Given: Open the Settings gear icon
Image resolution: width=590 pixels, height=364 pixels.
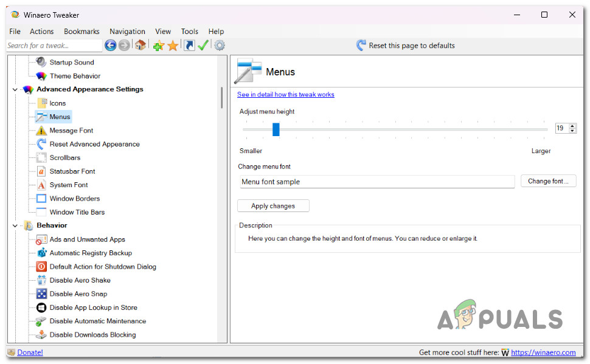Looking at the screenshot, I should 220,46.
